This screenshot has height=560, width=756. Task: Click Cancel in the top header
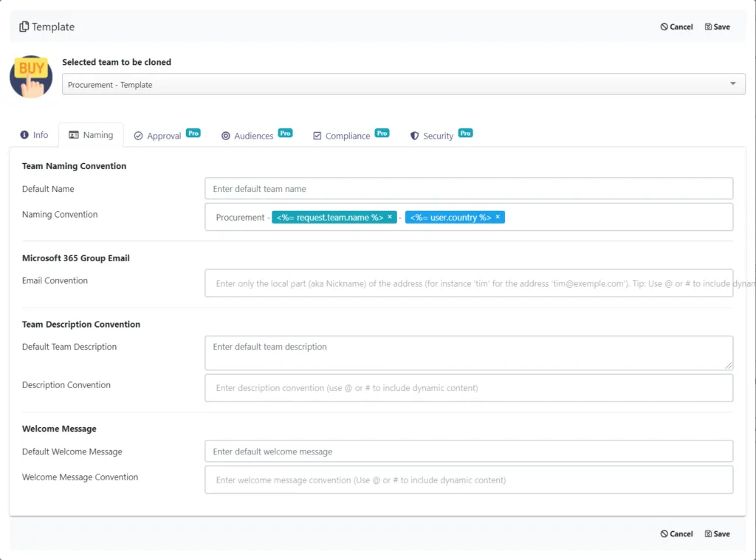click(x=676, y=27)
